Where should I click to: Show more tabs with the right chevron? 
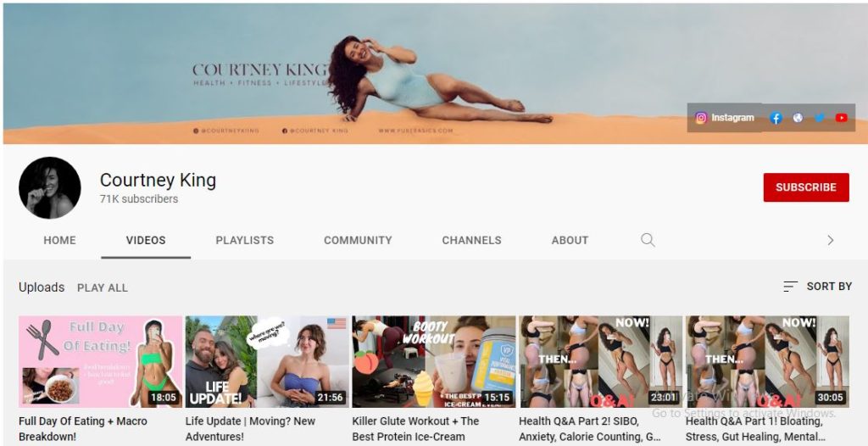coord(831,240)
